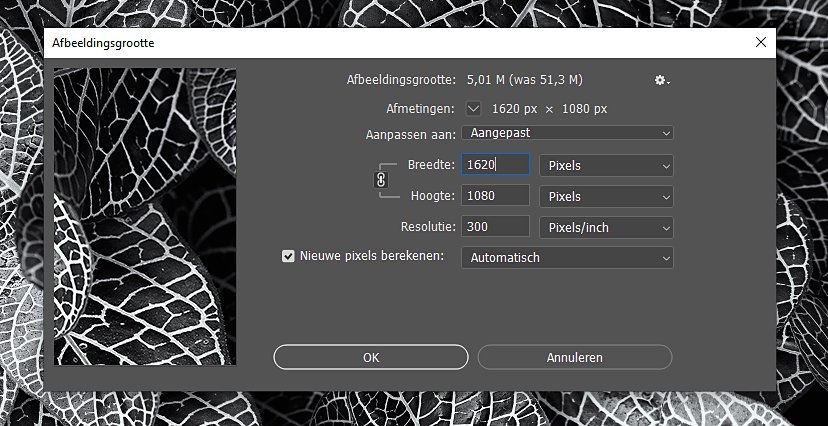Open the Pixels/inch resolution units dropdown
The height and width of the screenshot is (426, 828).
(x=606, y=227)
